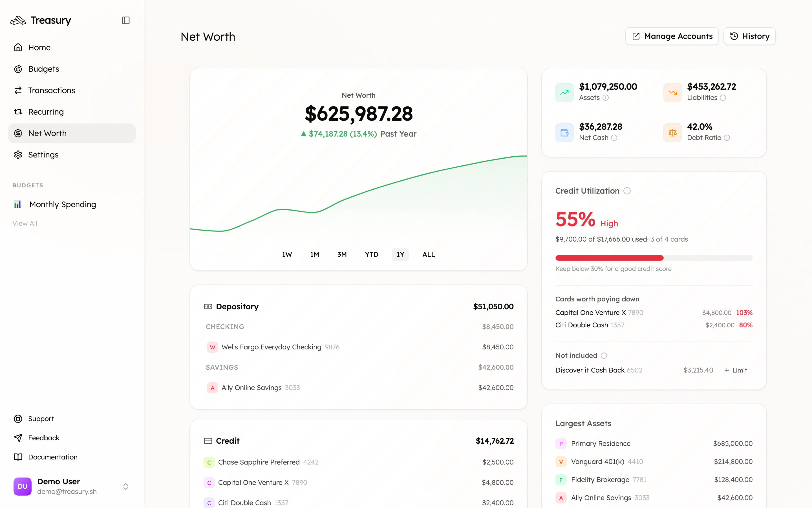Click the Documentation book icon
Viewport: 812px width, 508px height.
[18, 457]
